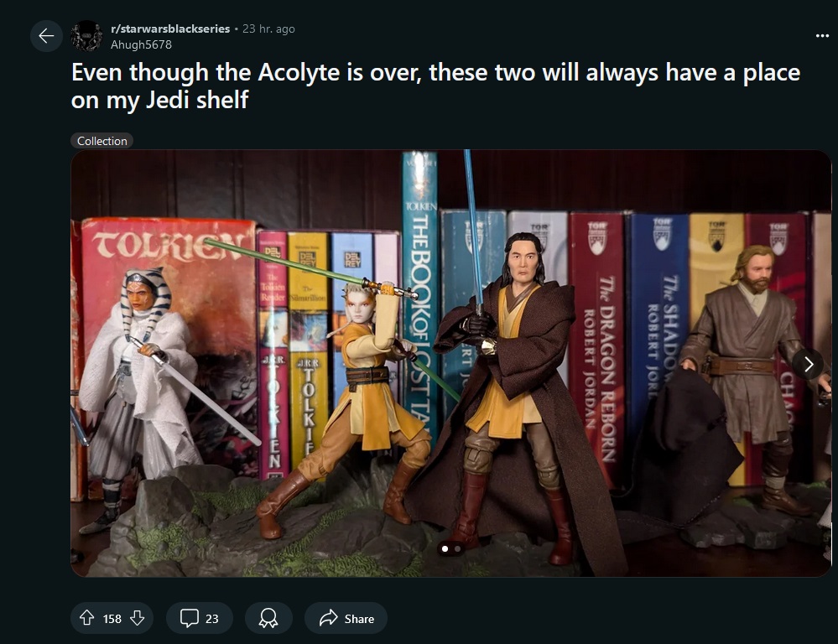The height and width of the screenshot is (644, 838).
Task: Select the first gallery pagination dot
Action: pos(445,549)
